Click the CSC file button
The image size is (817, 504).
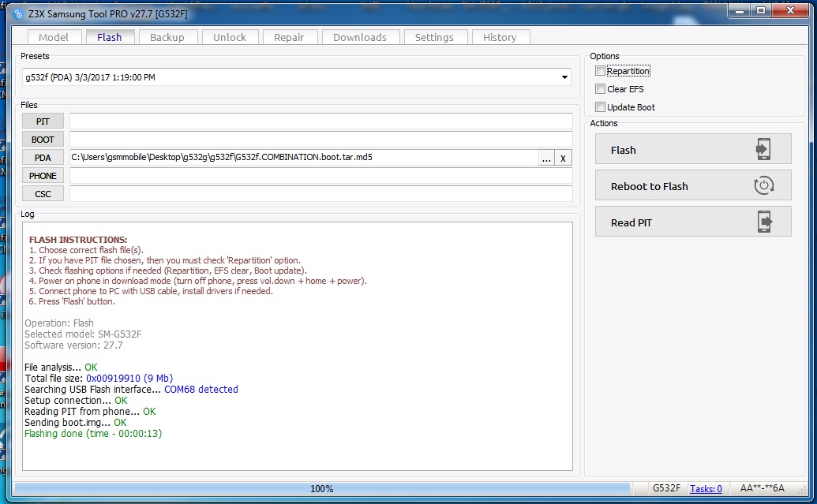pos(43,194)
